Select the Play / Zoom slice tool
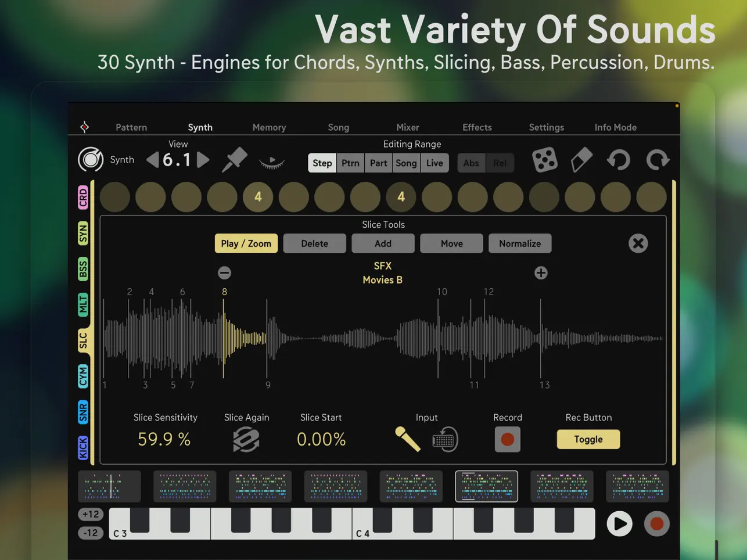The width and height of the screenshot is (747, 560). (246, 243)
